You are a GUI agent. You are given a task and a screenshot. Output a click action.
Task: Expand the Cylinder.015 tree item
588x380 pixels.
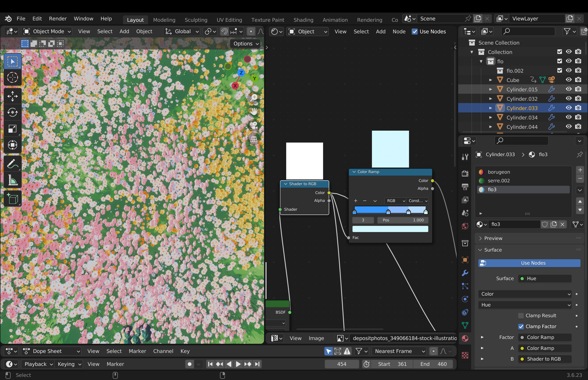(x=491, y=89)
